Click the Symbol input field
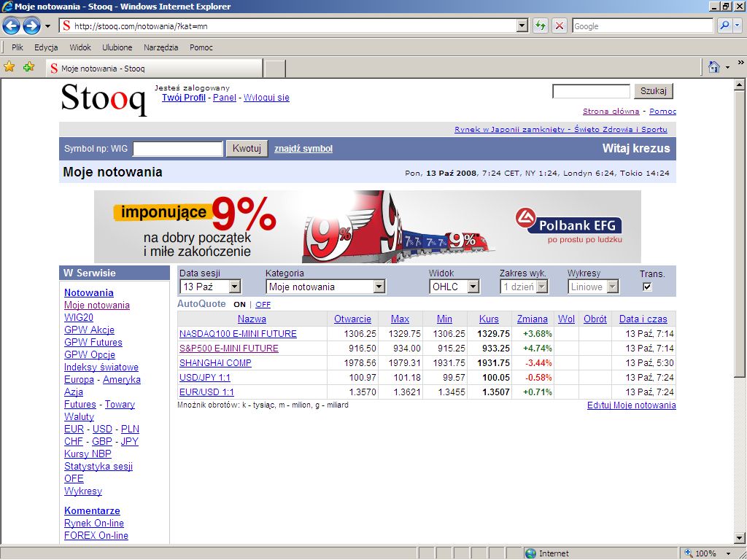747x560 pixels. click(177, 149)
